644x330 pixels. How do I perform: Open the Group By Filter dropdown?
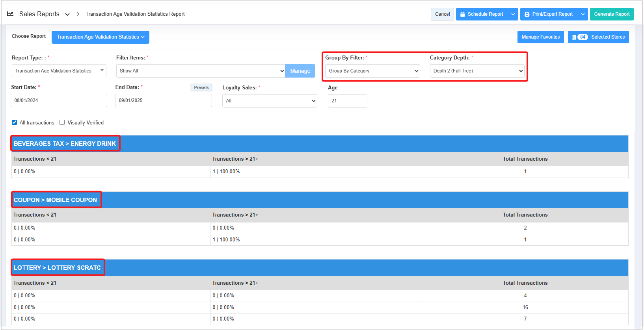point(372,71)
